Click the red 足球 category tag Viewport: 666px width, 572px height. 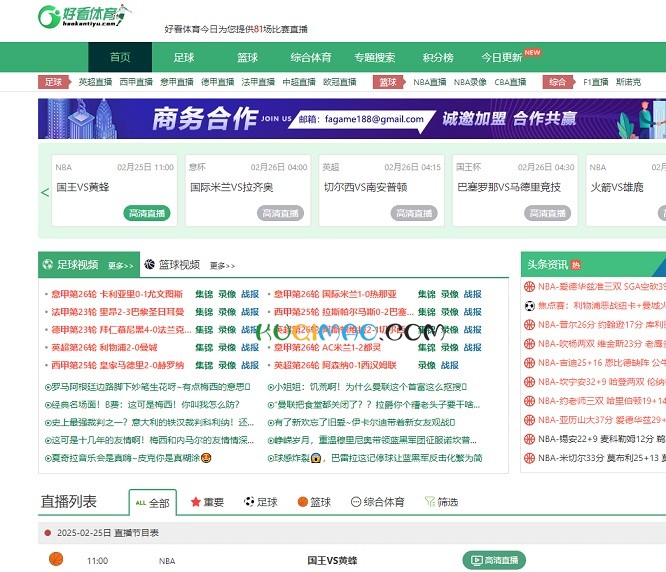pyautogui.click(x=54, y=82)
